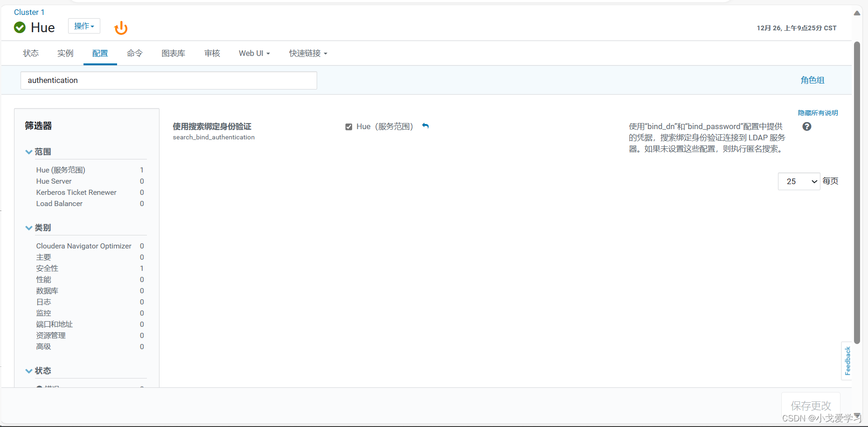Click the Hue service title text
Screen dimensions: 868x427
click(43, 28)
